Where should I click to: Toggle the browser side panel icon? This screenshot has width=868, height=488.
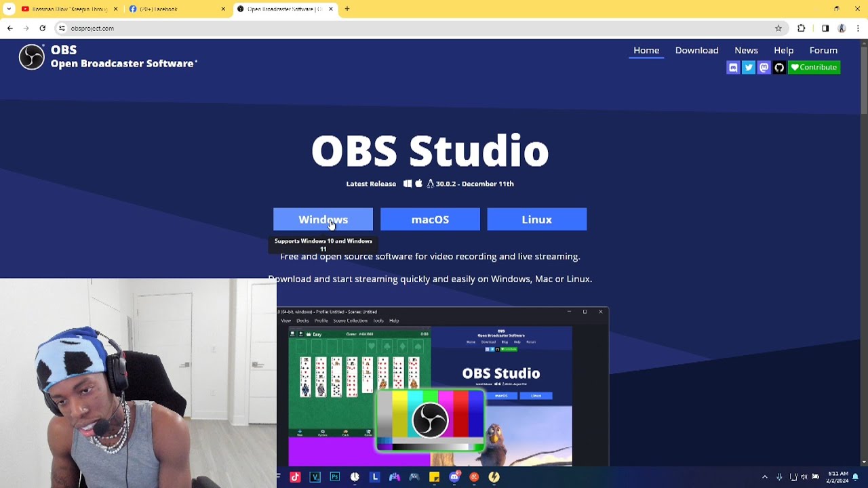click(825, 28)
